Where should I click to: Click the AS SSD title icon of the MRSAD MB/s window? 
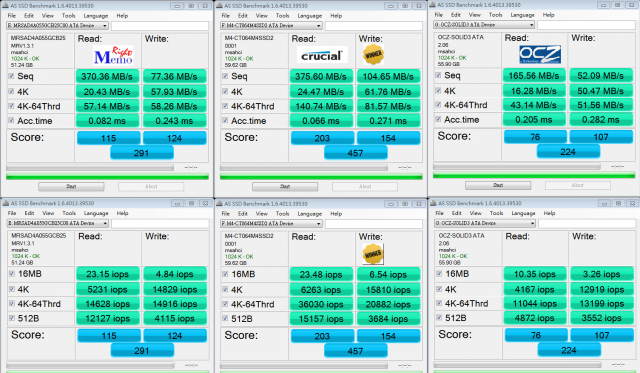click(x=5, y=6)
